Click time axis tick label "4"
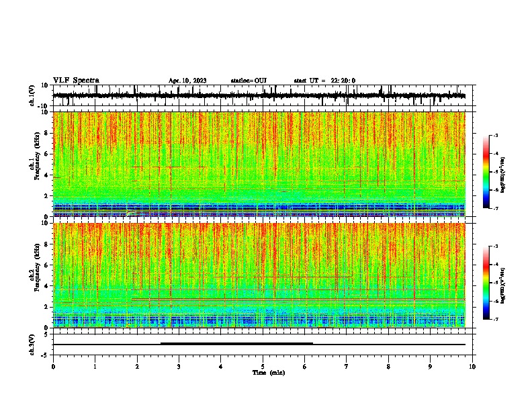Screen dimensions: 532x411 221,367
